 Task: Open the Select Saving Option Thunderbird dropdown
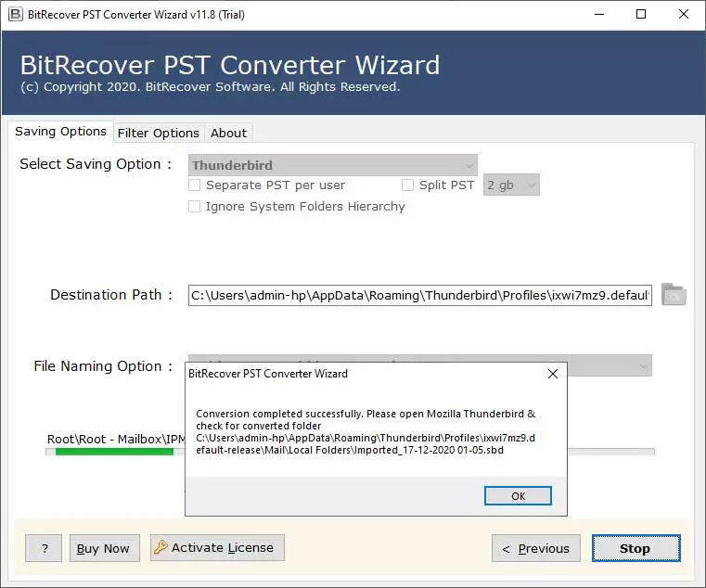333,165
